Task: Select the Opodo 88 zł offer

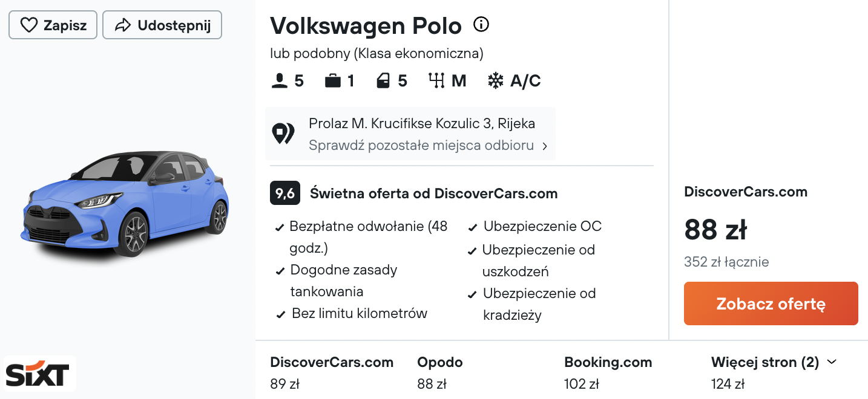Action: click(440, 372)
